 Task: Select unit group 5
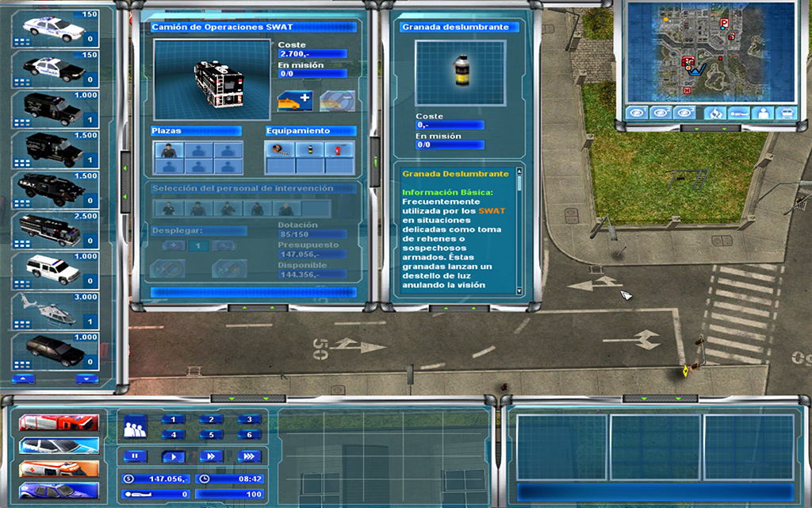211,434
